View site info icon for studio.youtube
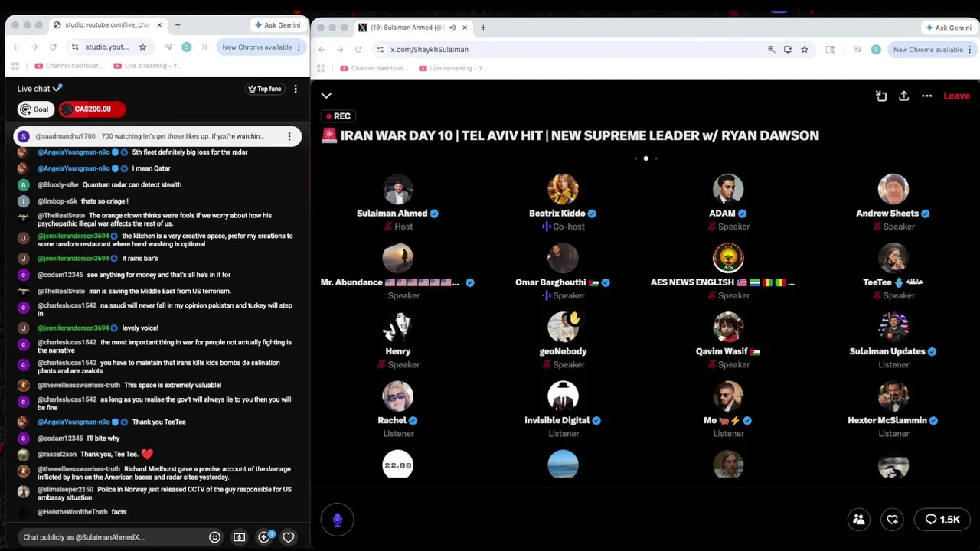This screenshot has width=980, height=551. coord(75,47)
